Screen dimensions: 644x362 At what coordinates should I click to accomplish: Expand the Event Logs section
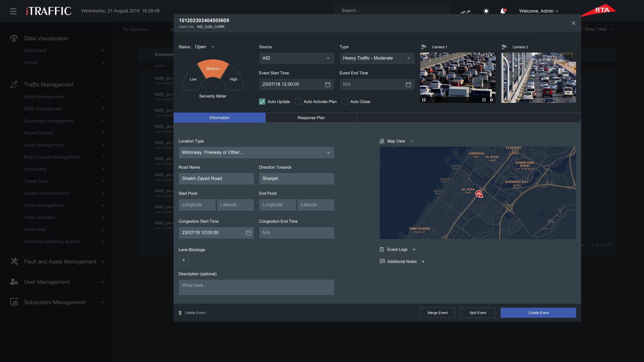pyautogui.click(x=414, y=250)
